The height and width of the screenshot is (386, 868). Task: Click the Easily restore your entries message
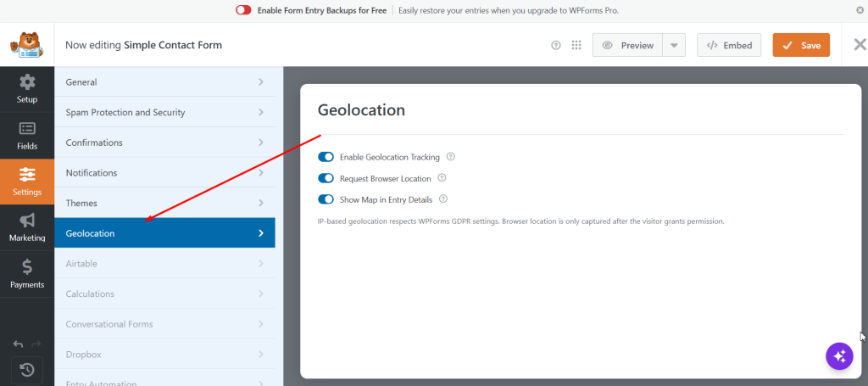(509, 10)
